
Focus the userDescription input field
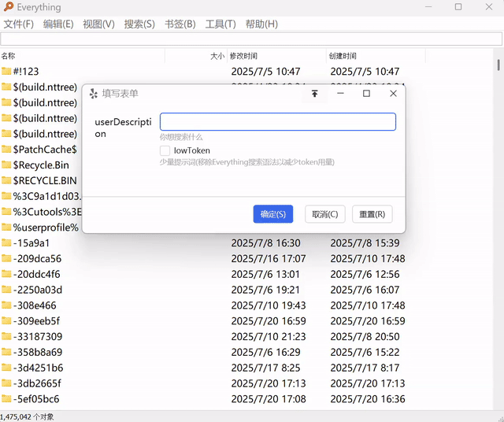pyautogui.click(x=278, y=122)
